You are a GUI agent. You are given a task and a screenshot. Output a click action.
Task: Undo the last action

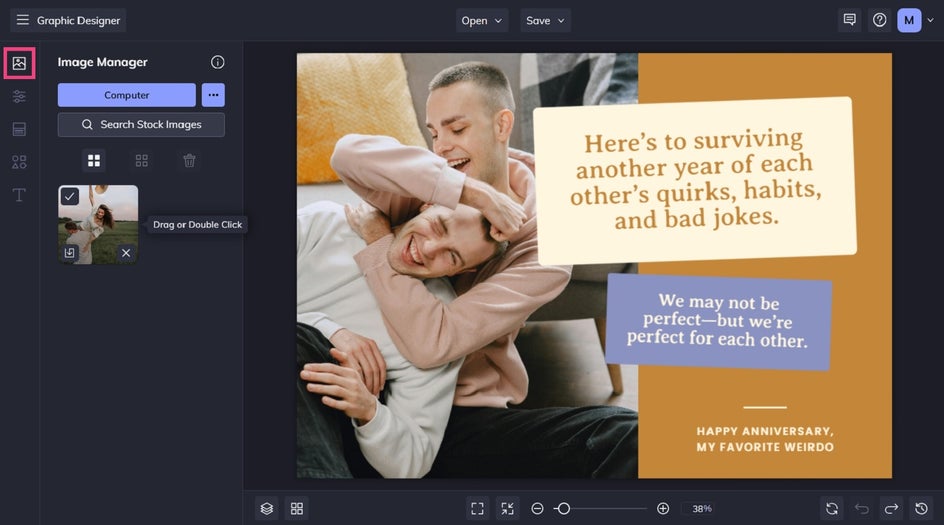pos(862,509)
